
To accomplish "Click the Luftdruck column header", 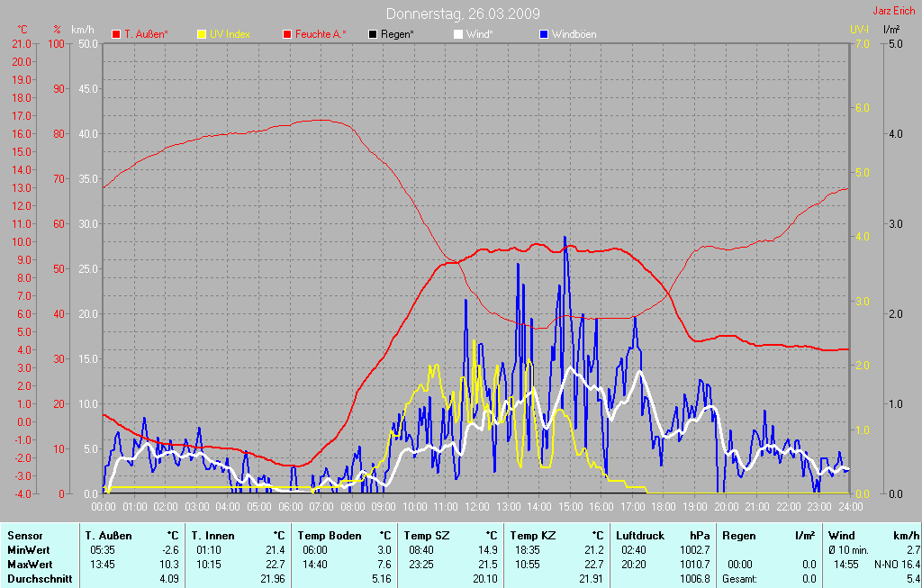I will pyautogui.click(x=640, y=536).
